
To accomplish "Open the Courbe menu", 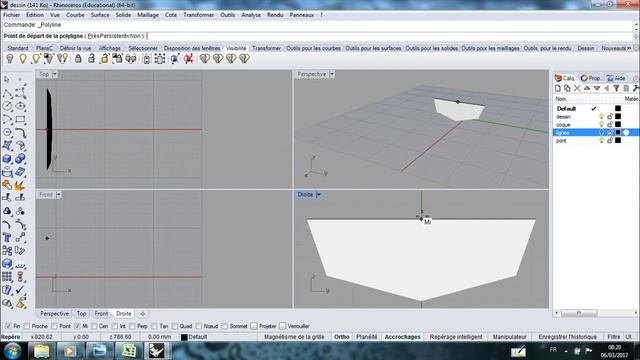I will click(75, 15).
